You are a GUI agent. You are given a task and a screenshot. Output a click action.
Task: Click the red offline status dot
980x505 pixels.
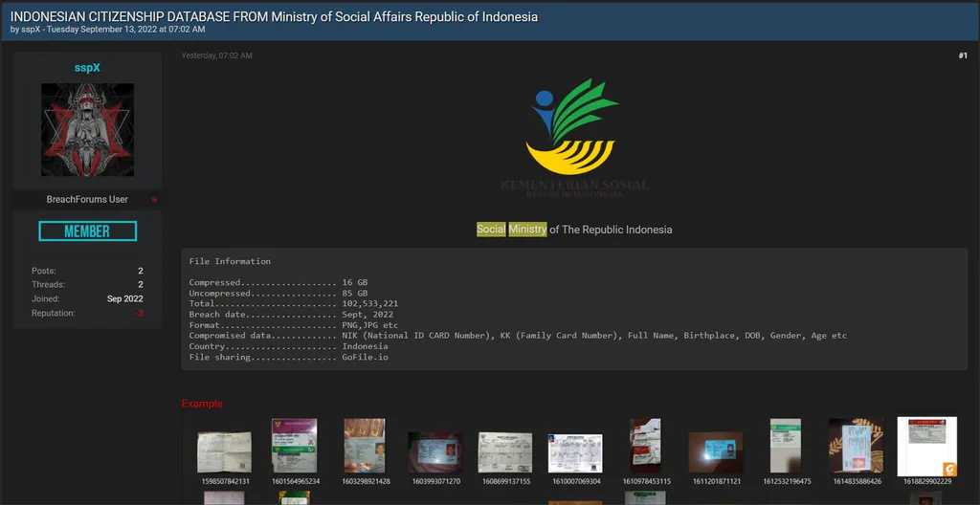click(154, 200)
